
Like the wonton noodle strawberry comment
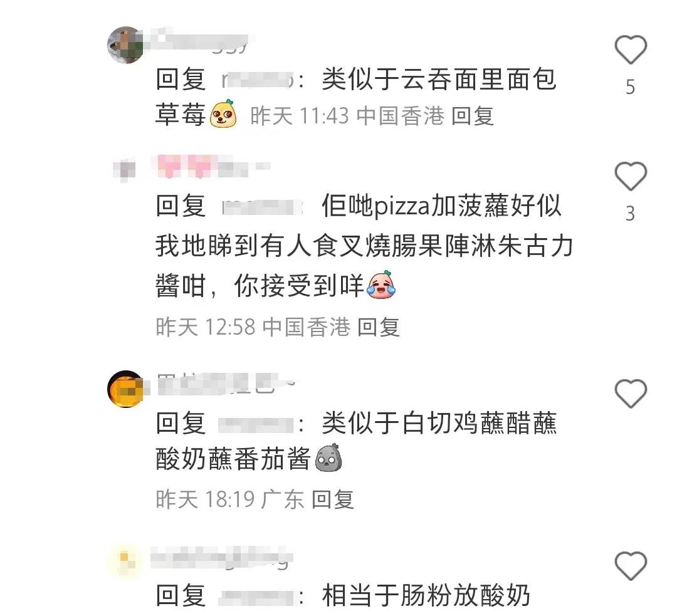(631, 50)
